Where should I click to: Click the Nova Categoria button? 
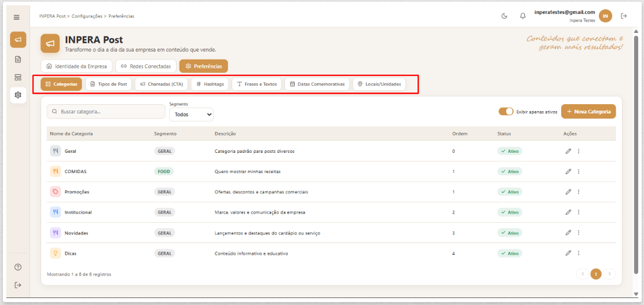588,111
